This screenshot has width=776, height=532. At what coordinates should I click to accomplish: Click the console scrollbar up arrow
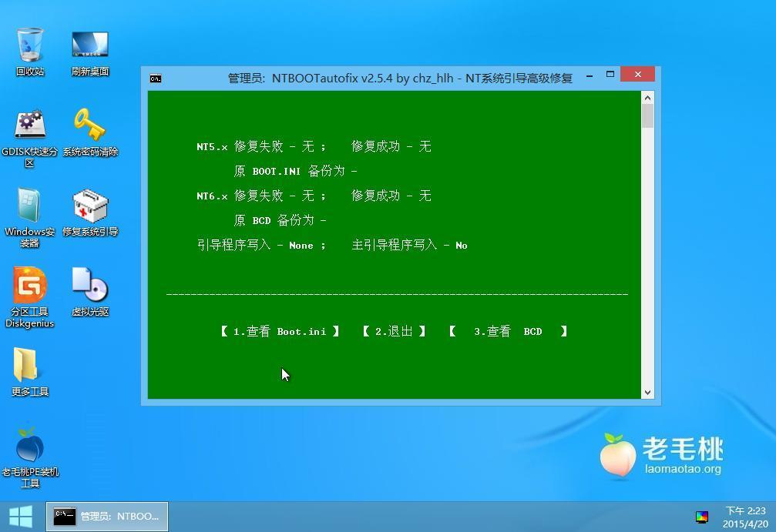coord(647,98)
